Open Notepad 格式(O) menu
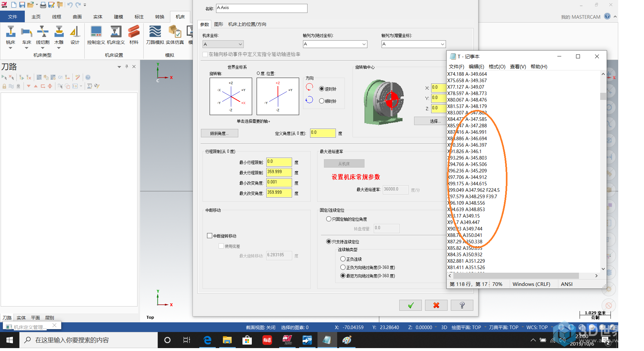 497,66
